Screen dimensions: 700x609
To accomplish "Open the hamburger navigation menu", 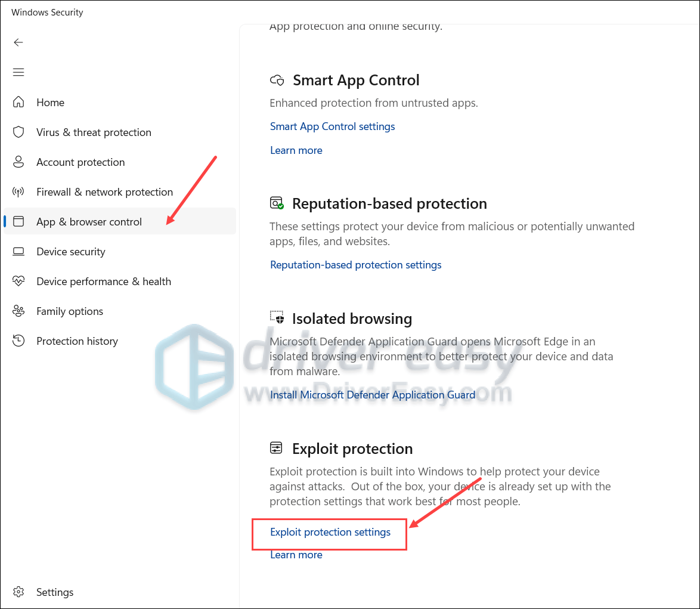I will pos(18,72).
